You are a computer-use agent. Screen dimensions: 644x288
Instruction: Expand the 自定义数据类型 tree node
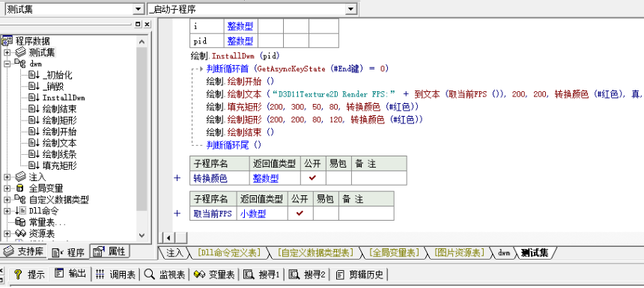click(x=7, y=200)
